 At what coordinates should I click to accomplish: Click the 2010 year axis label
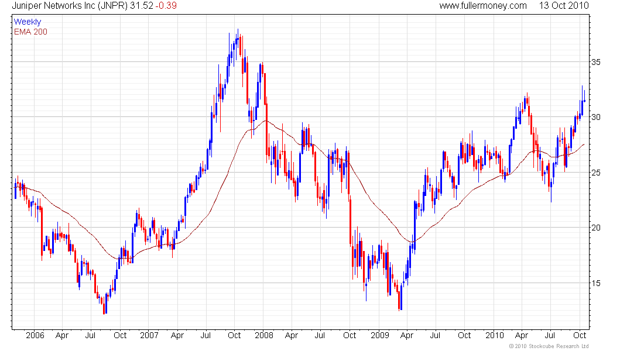(495, 335)
